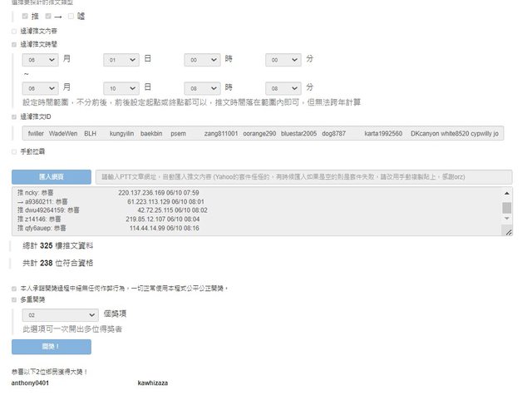Check the 本人承諾 fair draw pledge checkbox
This screenshot has width=532, height=400.
point(13,289)
